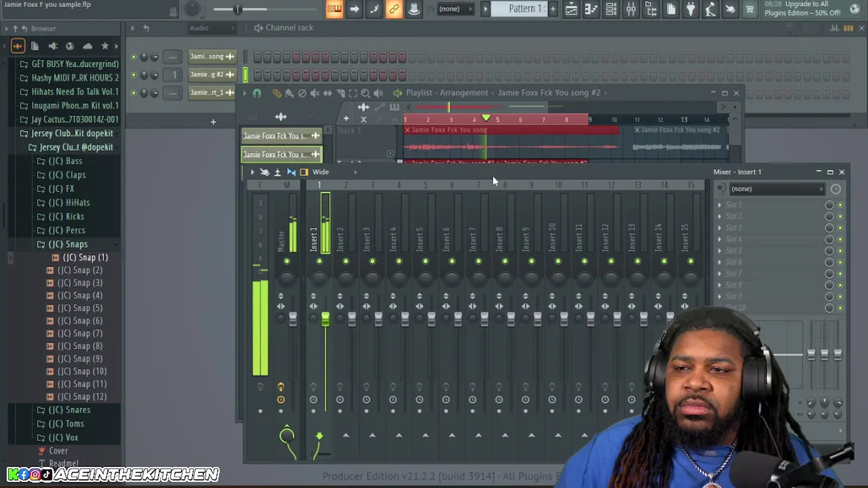The image size is (868, 488).
Task: Toggle the Playlist snap magnet icon
Action: (257, 93)
